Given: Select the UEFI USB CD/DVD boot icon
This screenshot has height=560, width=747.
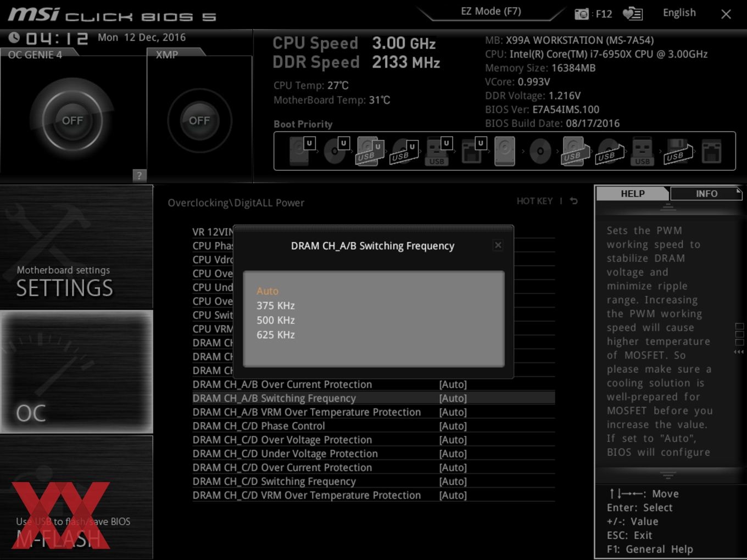Looking at the screenshot, I should tap(404, 152).
